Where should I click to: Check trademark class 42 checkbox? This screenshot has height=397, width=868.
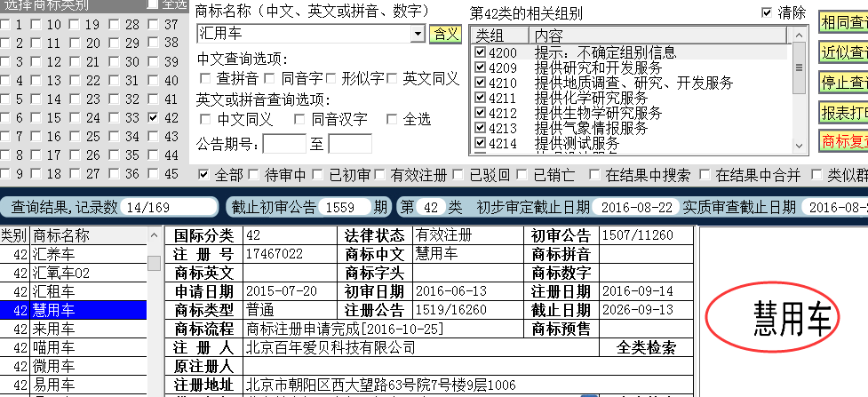coord(154,118)
